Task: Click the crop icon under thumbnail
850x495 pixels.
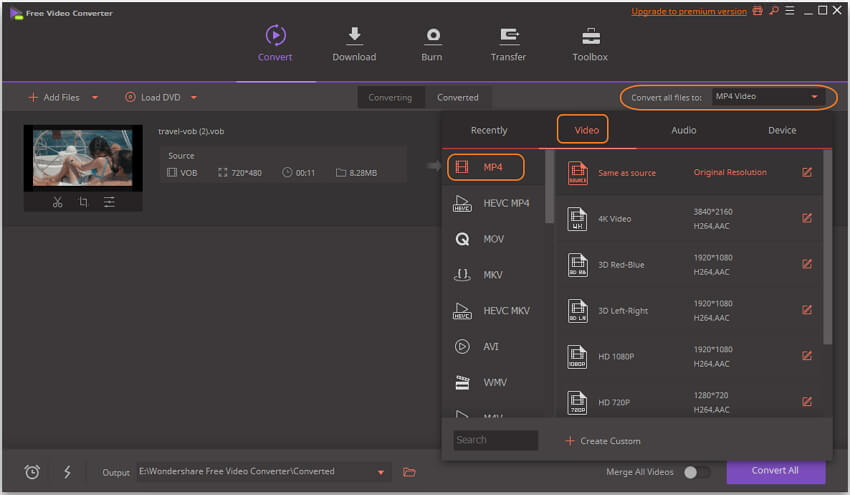Action: point(83,202)
